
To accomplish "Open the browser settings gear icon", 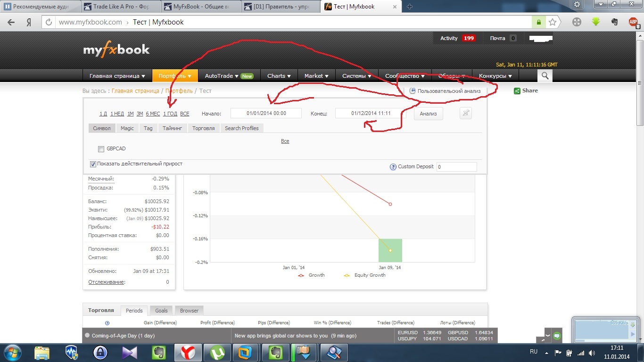I will pyautogui.click(x=577, y=4).
